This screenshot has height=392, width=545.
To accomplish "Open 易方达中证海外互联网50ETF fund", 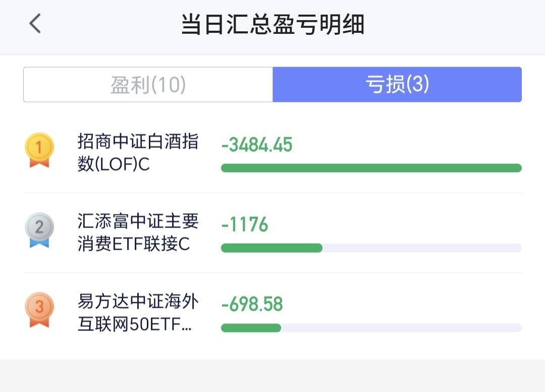I will pyautogui.click(x=138, y=312).
